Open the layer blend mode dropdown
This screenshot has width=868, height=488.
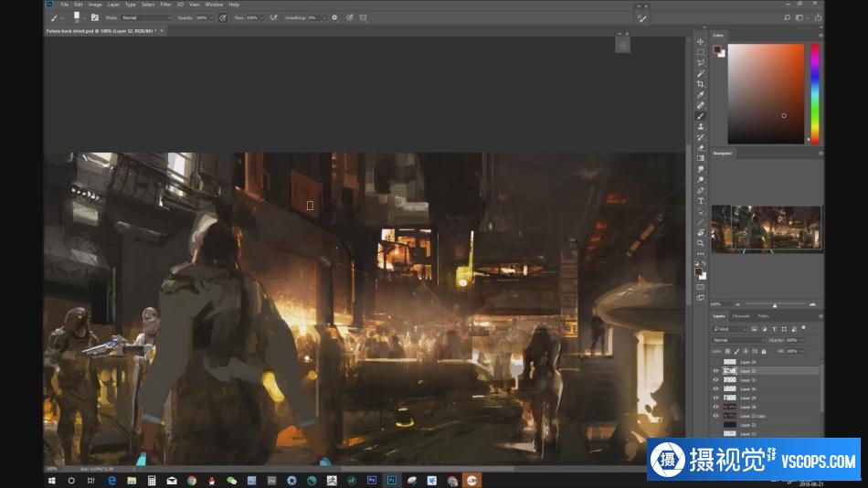(738, 340)
